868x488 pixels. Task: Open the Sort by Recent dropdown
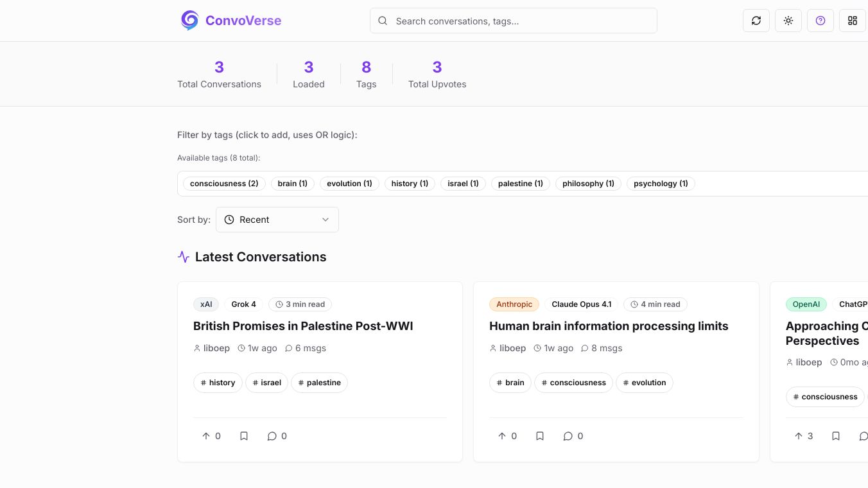click(x=277, y=220)
